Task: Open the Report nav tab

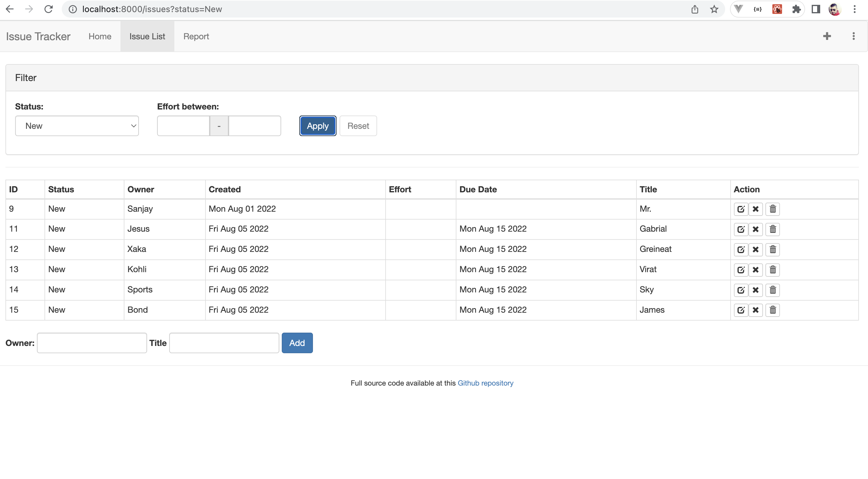Action: (x=196, y=36)
